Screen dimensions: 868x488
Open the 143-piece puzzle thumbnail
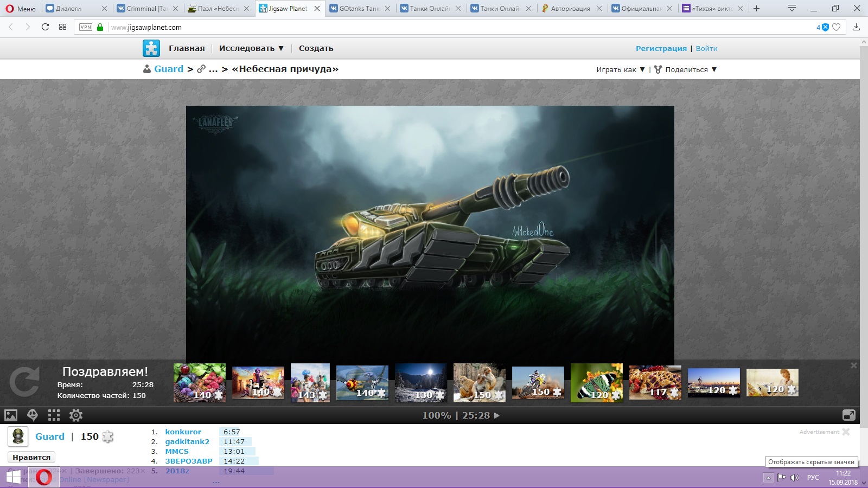tap(310, 383)
